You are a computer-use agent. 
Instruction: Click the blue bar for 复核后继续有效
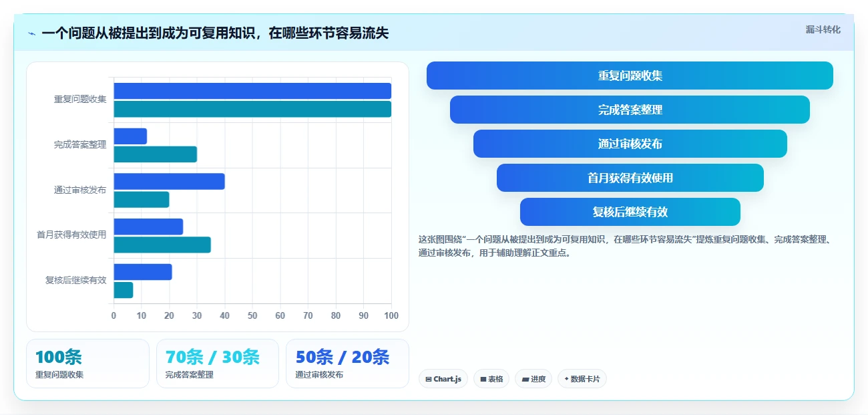[x=143, y=272]
